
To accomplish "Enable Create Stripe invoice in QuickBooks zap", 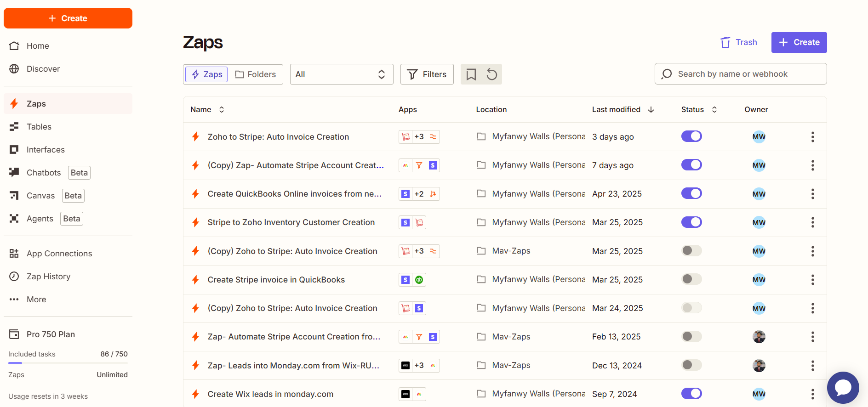I will point(691,279).
